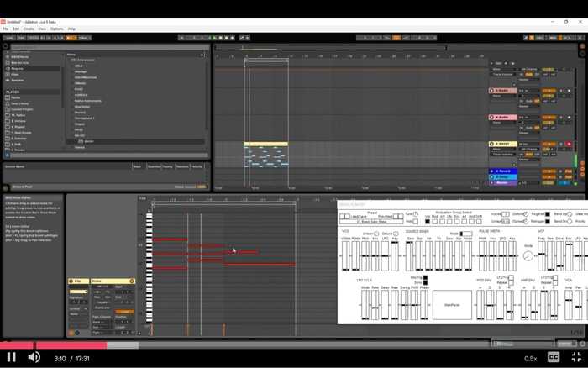Pause the video playback
The width and height of the screenshot is (588, 368).
11,357
